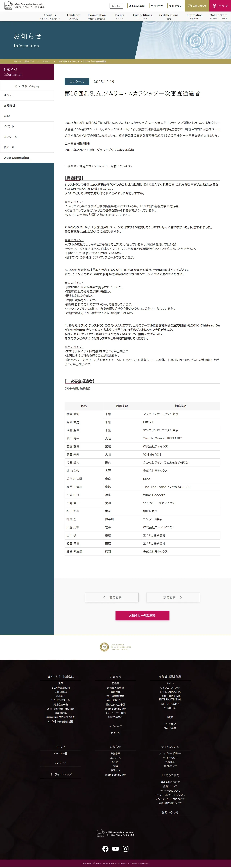The image size is (231, 868).
Task: Open Events menu
Action: coord(119,17)
